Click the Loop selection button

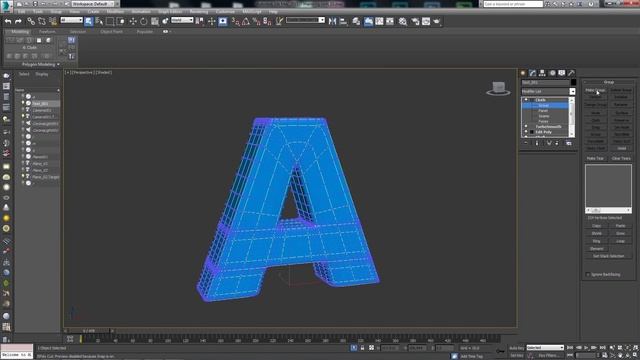(x=620, y=241)
